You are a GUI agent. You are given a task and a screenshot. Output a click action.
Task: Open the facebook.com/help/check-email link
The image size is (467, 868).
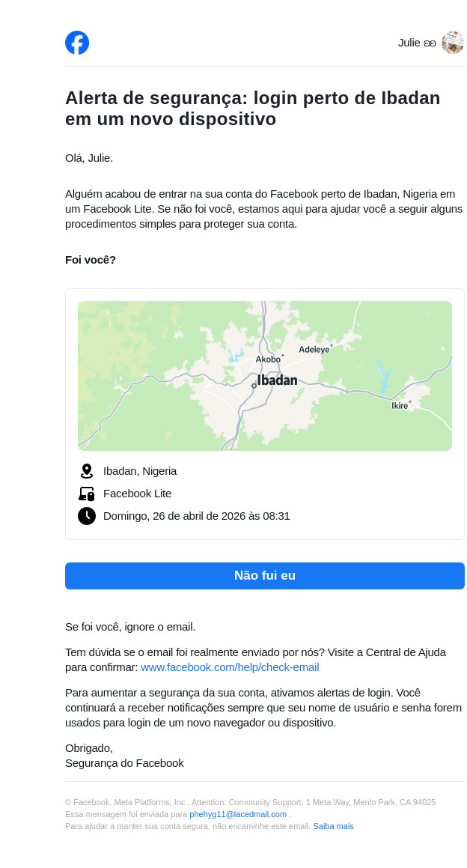click(x=230, y=667)
